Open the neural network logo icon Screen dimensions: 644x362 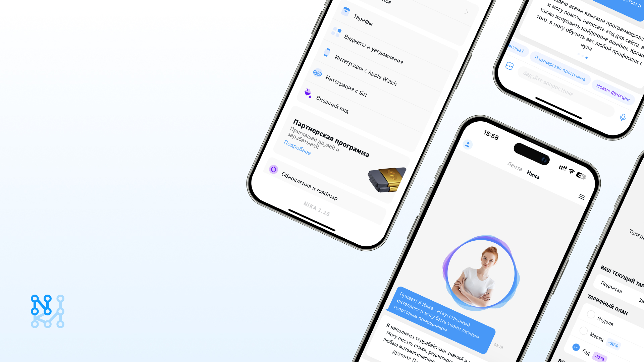[x=47, y=312]
